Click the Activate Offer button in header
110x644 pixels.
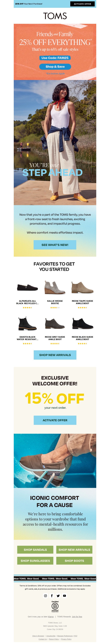82,4
